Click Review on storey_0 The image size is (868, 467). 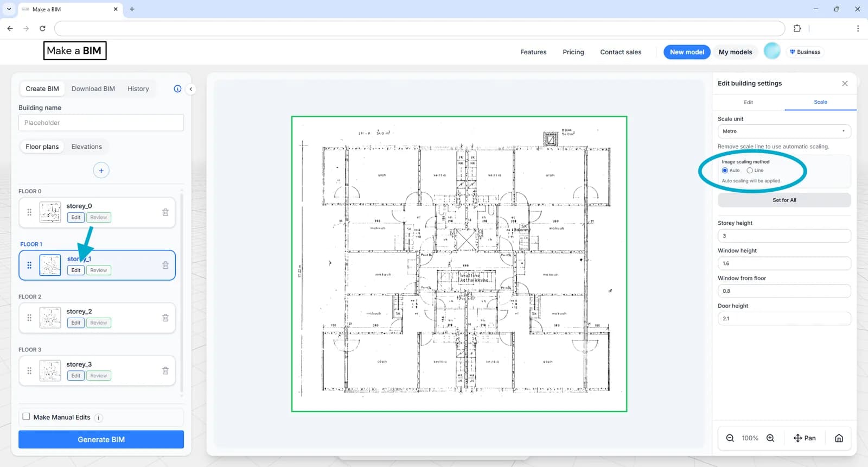click(99, 217)
